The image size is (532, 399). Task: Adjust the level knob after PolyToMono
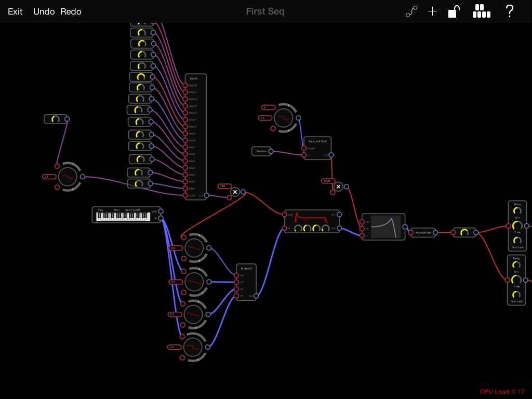[x=464, y=232]
